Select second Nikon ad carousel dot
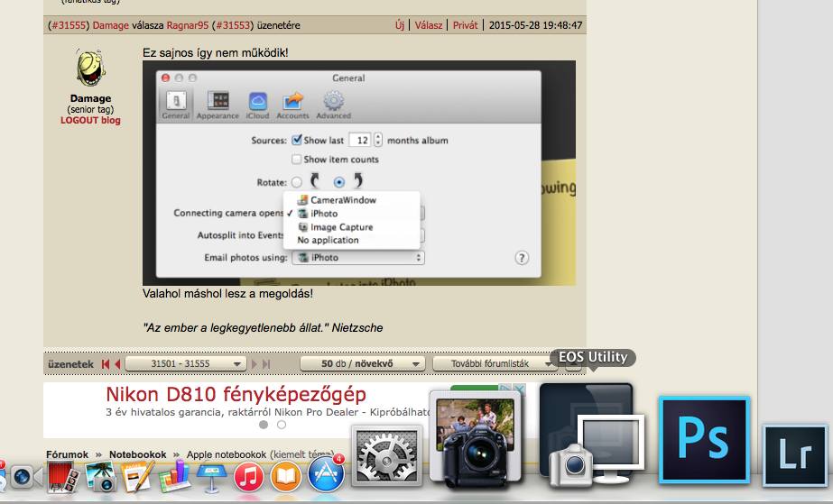 tap(282, 425)
